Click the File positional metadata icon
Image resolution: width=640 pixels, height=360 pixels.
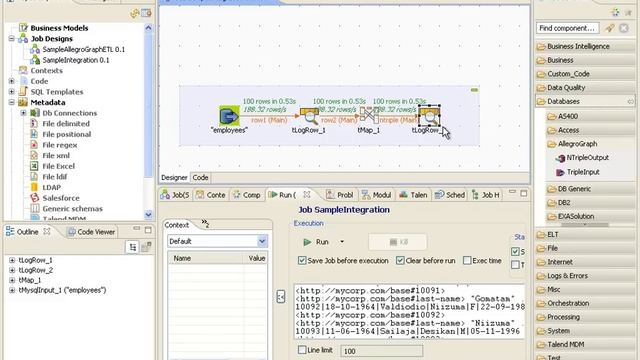pyautogui.click(x=35, y=134)
